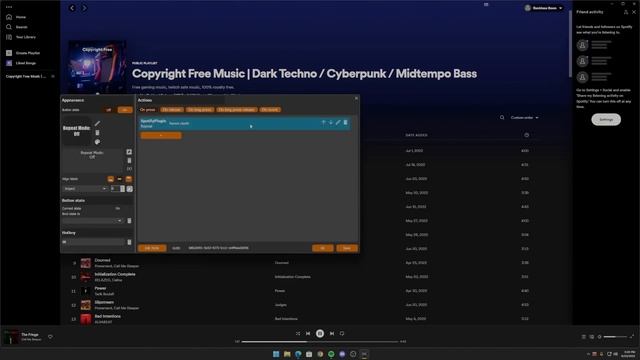Expand the bind state dropdown

[93, 221]
